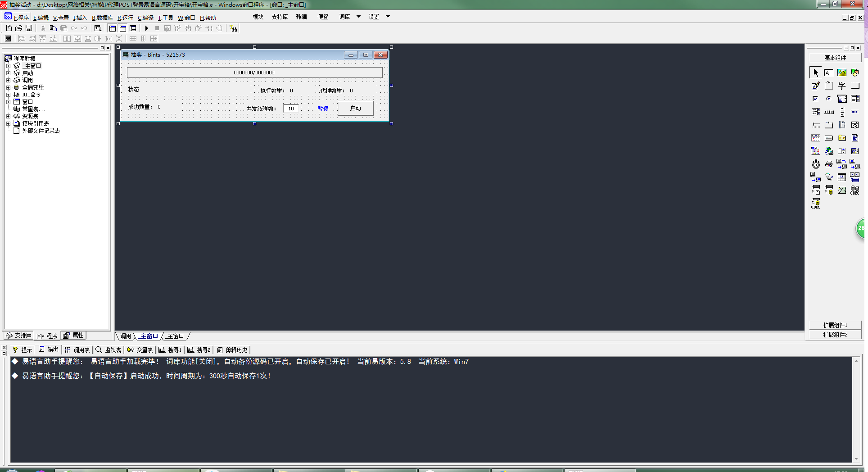This screenshot has width=868, height=472.
Task: Click the Save file toolbar icon
Action: [29, 28]
